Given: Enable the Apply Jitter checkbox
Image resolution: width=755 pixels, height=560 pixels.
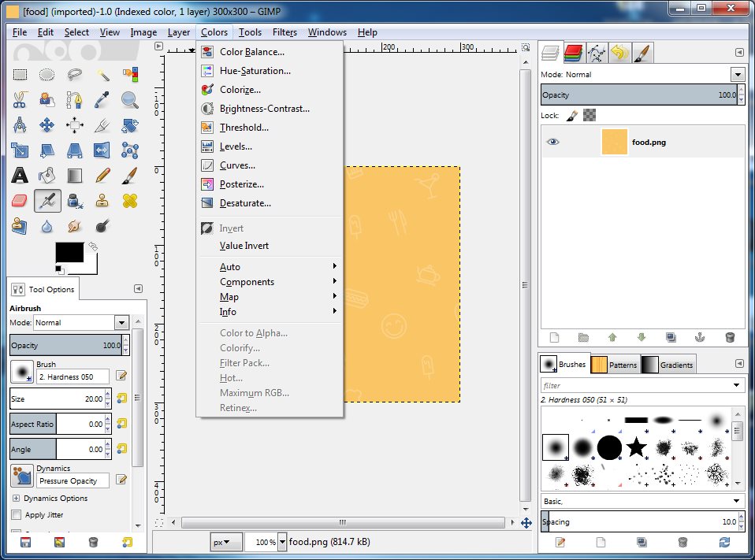Looking at the screenshot, I should point(17,515).
